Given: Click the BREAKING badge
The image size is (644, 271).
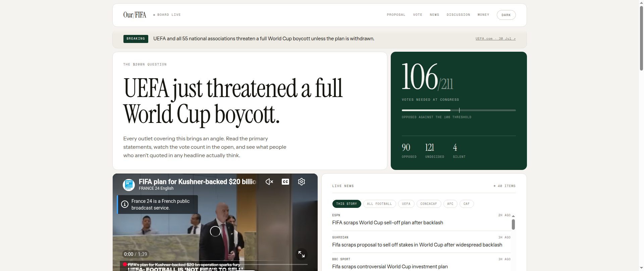Looking at the screenshot, I should point(136,39).
